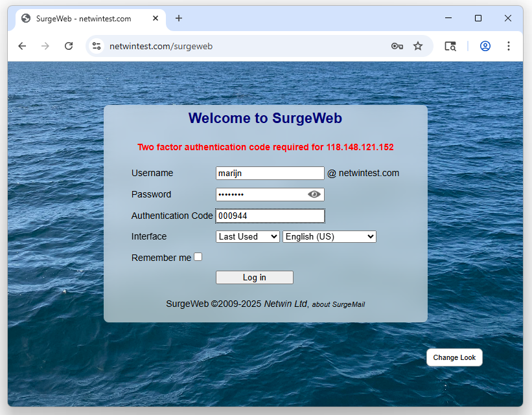Click the browser back arrow icon
This screenshot has height=415, width=532.
click(22, 46)
